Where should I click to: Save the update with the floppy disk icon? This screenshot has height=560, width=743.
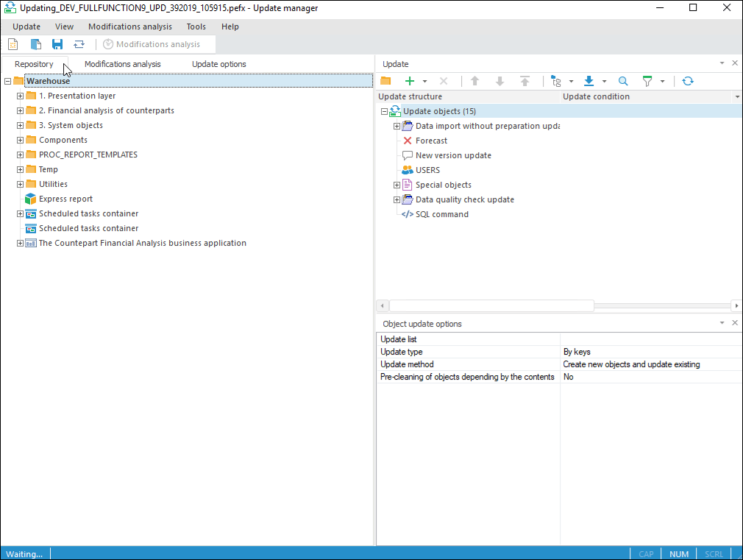57,44
